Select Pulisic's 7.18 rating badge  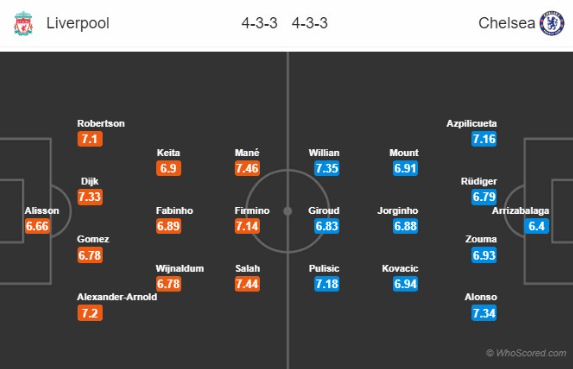327,284
